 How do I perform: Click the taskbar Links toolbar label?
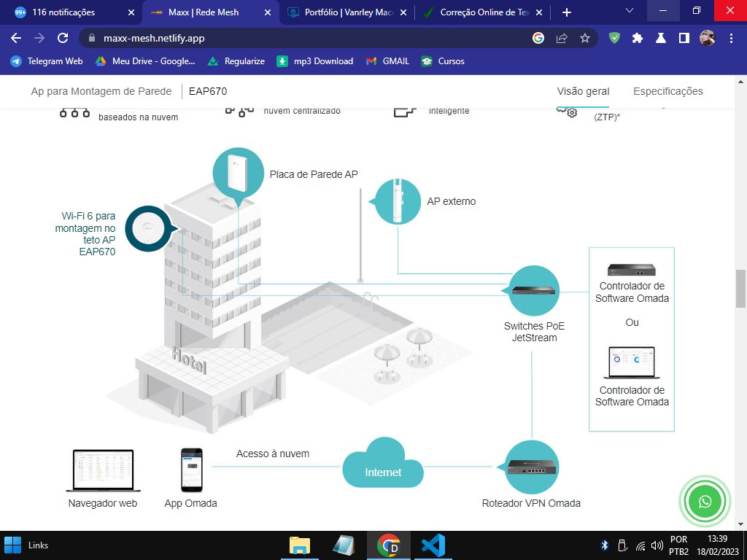[38, 545]
